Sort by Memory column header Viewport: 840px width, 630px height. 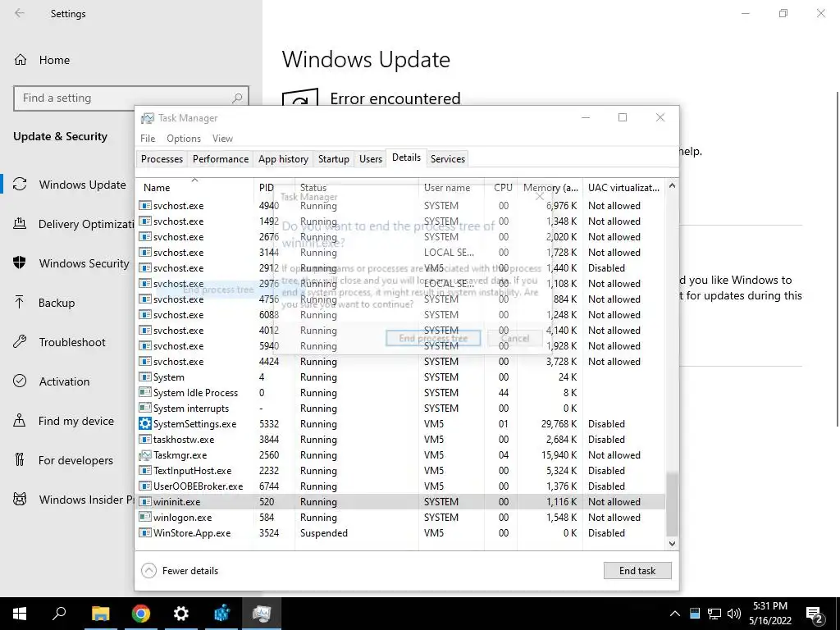tap(550, 188)
